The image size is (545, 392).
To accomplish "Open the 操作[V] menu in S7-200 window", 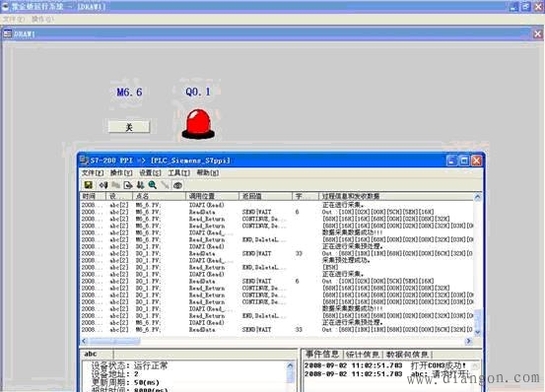I will (x=121, y=172).
